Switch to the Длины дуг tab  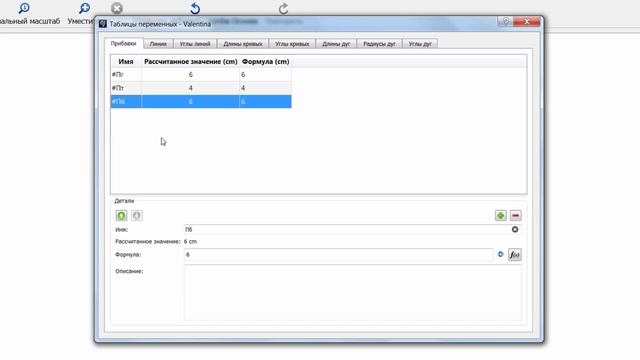pyautogui.click(x=336, y=44)
